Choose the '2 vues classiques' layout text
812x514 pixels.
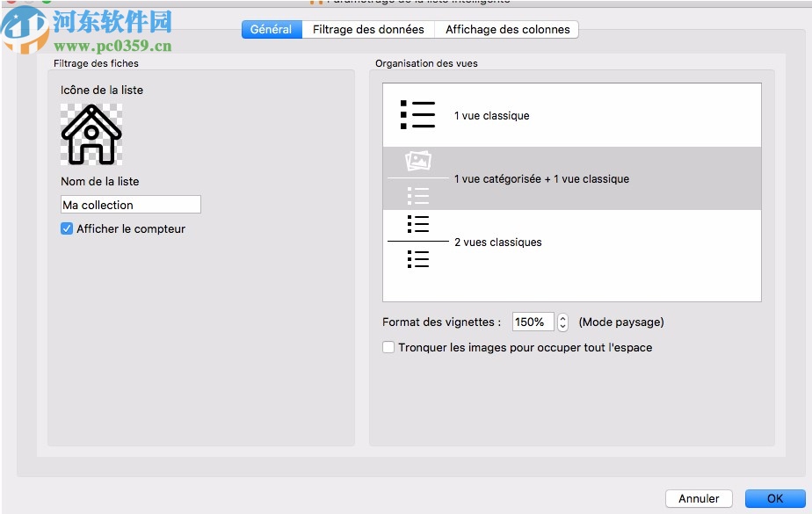coord(497,243)
